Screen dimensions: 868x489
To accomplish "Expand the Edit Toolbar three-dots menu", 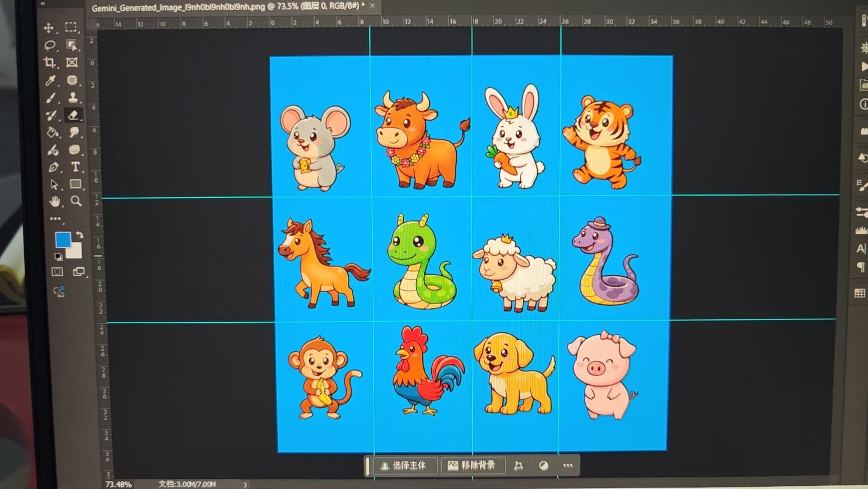I will point(55,219).
